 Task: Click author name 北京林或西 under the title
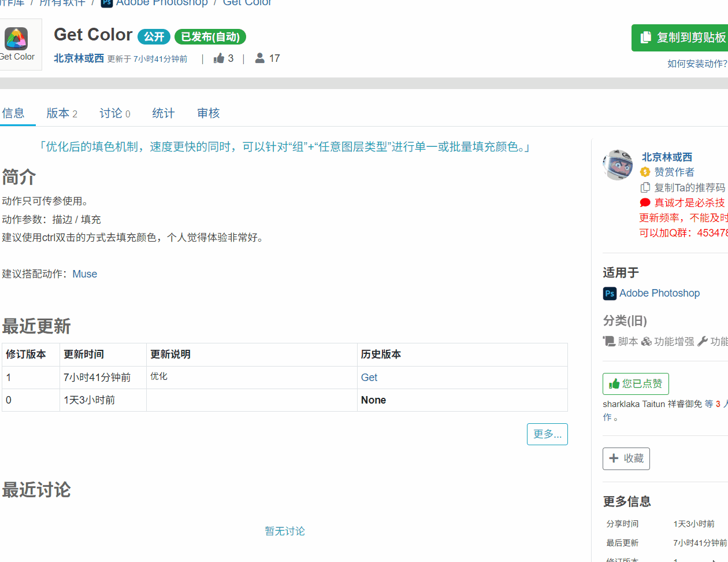pos(79,58)
